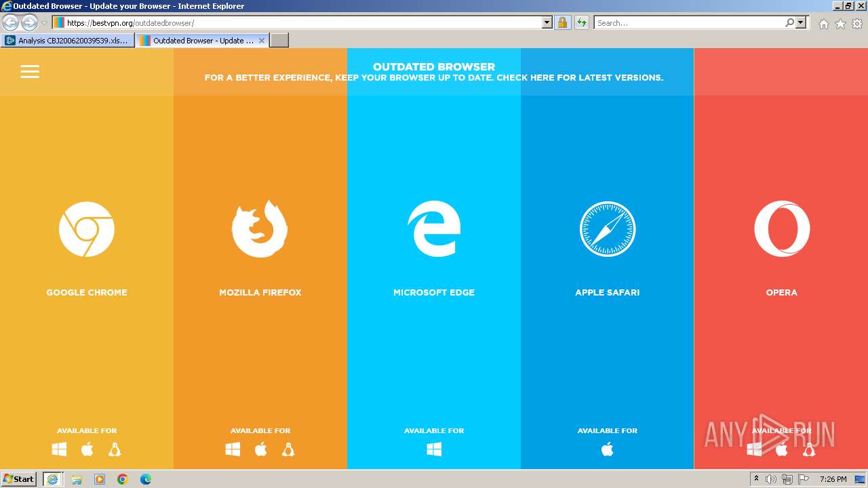Click the security lock icon in address bar
The height and width of the screenshot is (488, 868).
click(x=562, y=22)
